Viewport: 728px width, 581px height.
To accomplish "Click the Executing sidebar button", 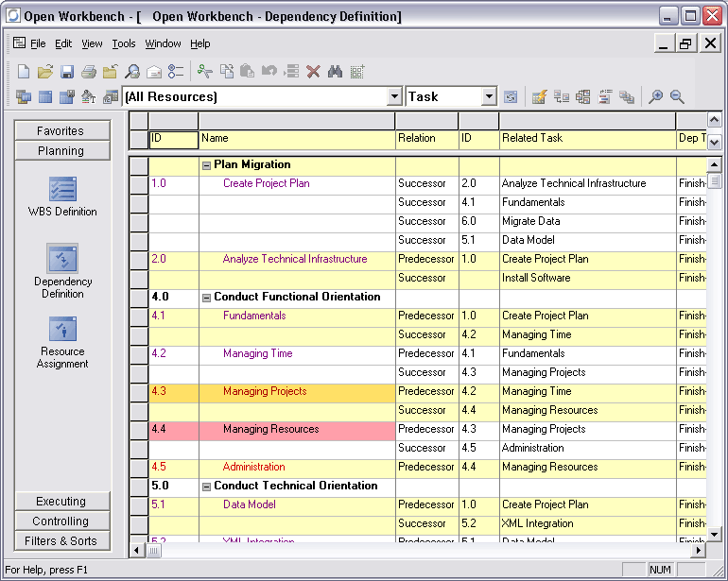I will (61, 502).
